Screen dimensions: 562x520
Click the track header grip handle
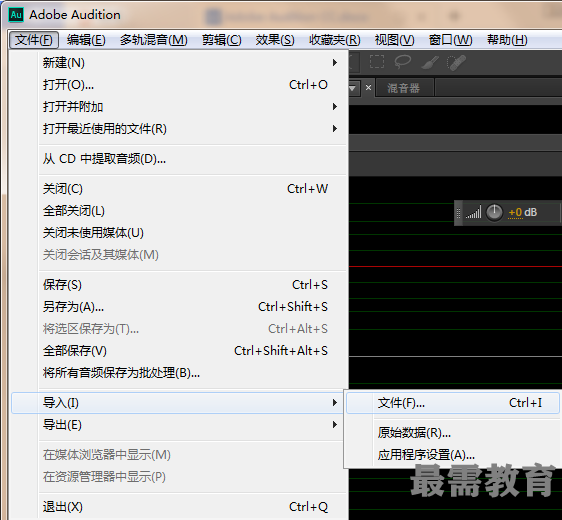coord(458,213)
